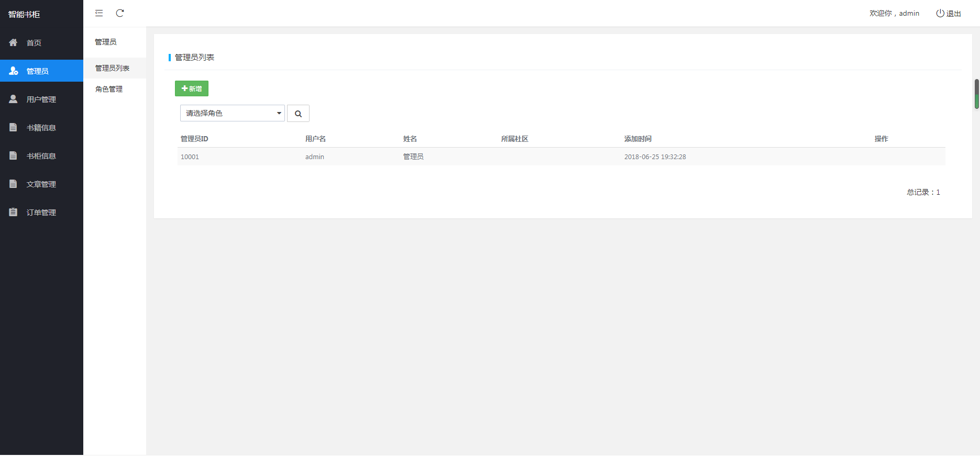
Task: Click the 添加时间 column header
Action: coord(637,139)
